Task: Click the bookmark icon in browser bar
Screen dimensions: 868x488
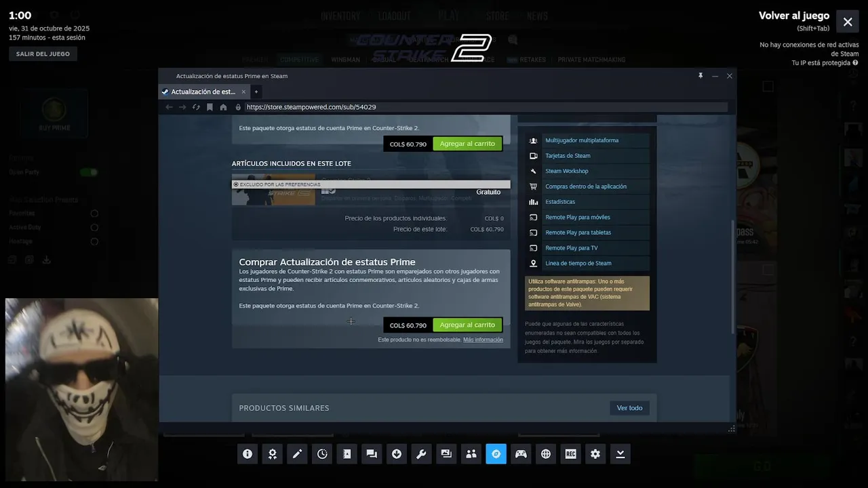Action: pos(210,107)
